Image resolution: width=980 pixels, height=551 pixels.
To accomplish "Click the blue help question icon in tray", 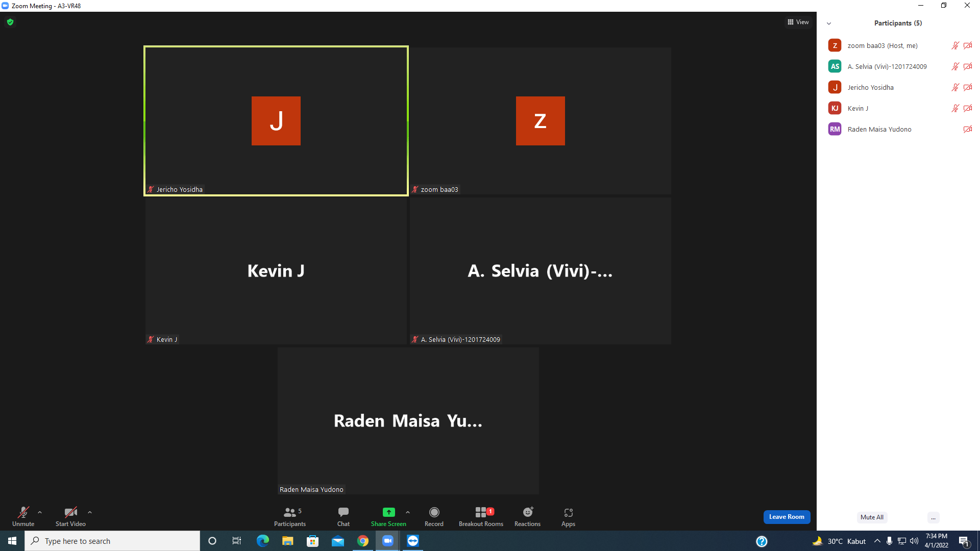I will pyautogui.click(x=762, y=541).
